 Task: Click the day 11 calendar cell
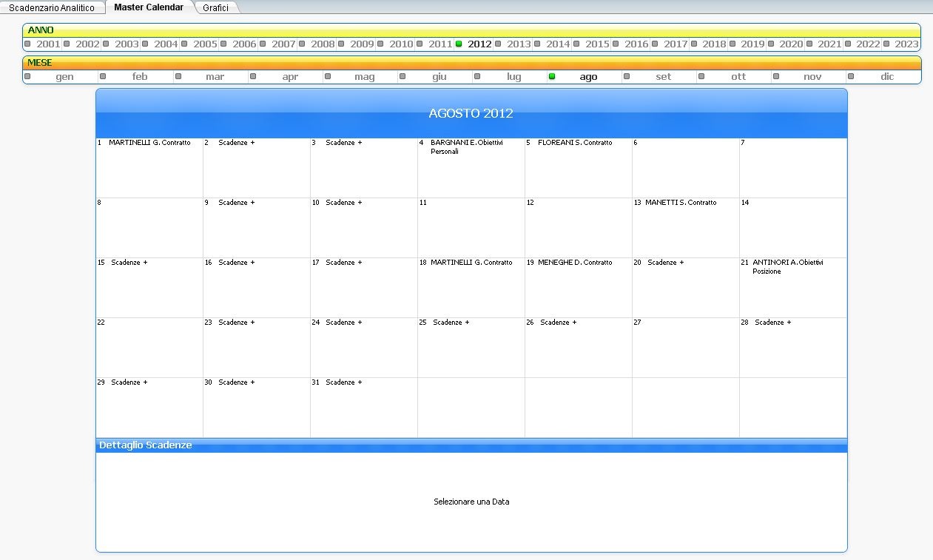(471, 228)
